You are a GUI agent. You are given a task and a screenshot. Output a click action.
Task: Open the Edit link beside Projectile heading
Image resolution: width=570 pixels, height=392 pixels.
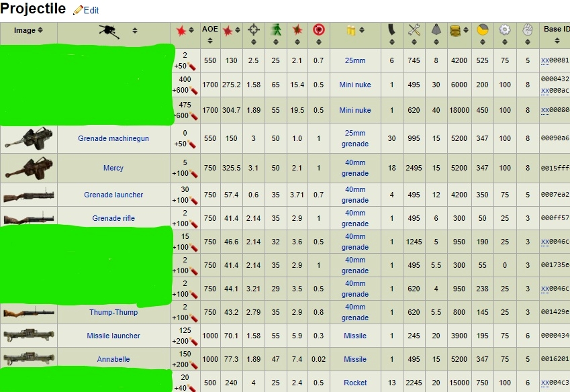[86, 11]
